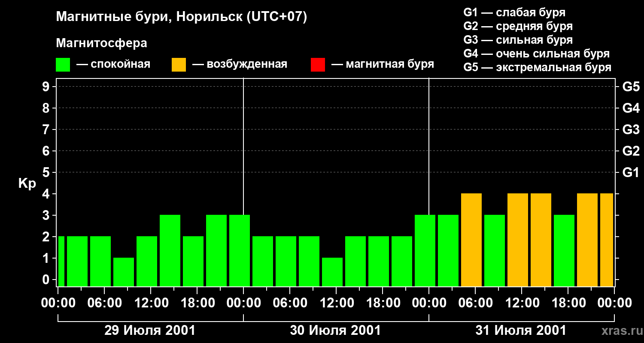Image resolution: width=644 pixels, height=343 pixels.
Task: Select the chart title 'Магнитные бури, Норильск (UTC+07)'
Action: [182, 17]
